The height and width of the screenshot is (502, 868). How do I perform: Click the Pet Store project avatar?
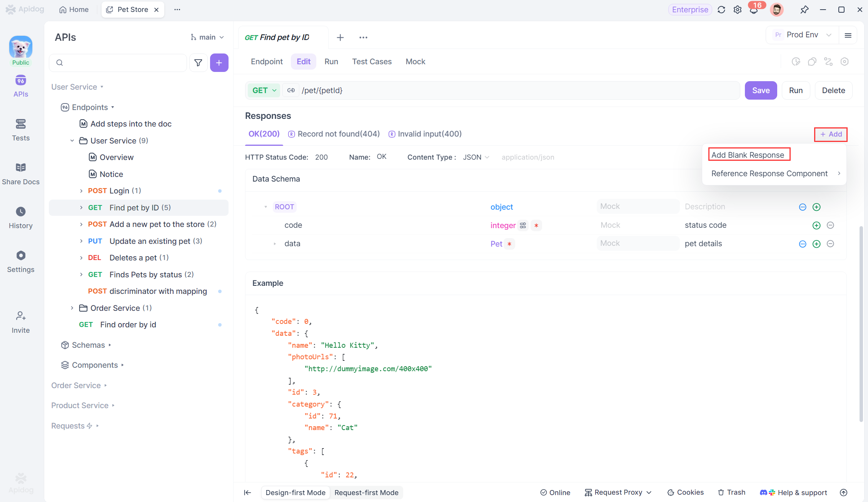point(21,47)
